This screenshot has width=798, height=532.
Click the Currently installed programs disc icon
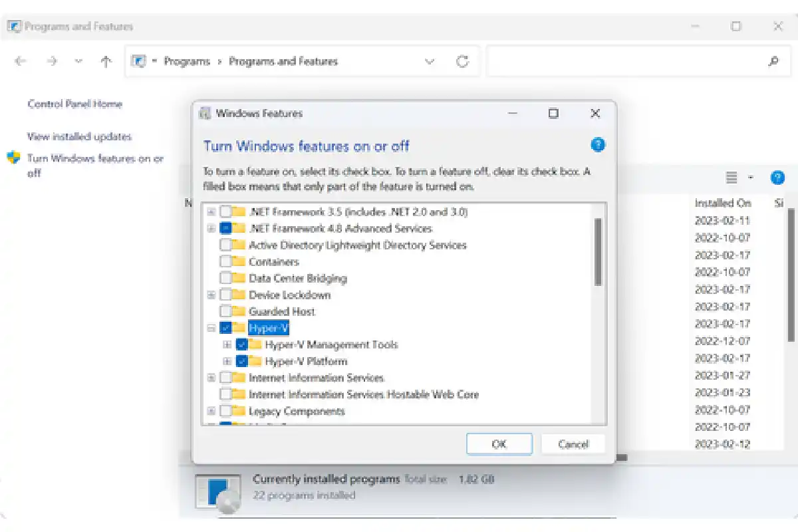point(219,493)
